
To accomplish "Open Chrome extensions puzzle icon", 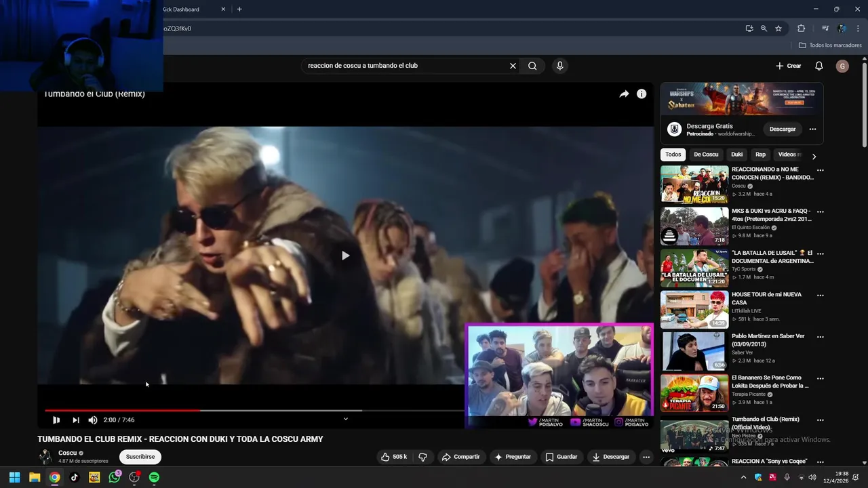I will [x=801, y=28].
